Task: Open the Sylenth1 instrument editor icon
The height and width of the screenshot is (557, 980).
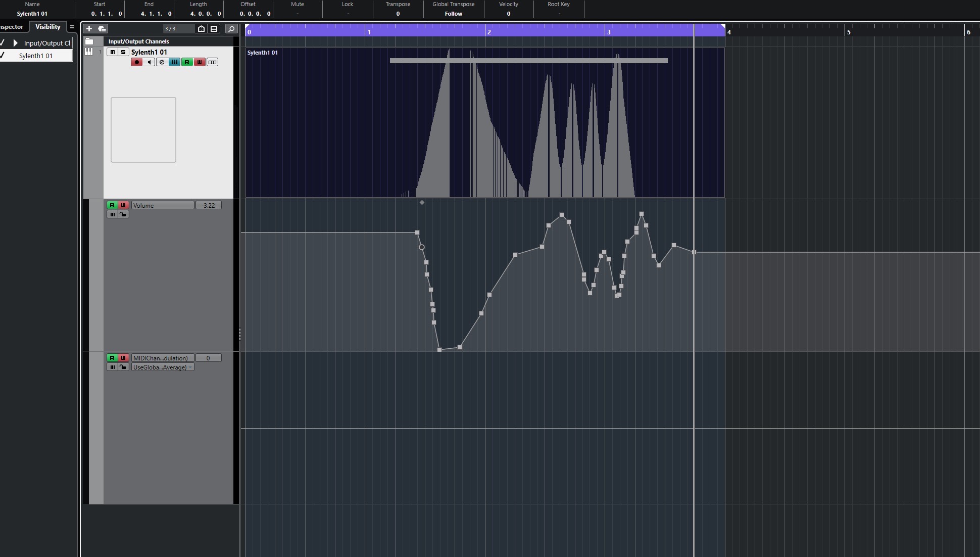Action: (175, 62)
